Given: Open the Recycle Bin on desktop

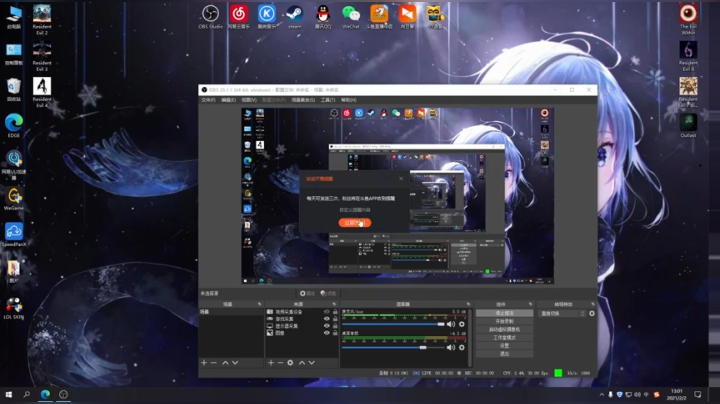Looking at the screenshot, I should tap(14, 90).
